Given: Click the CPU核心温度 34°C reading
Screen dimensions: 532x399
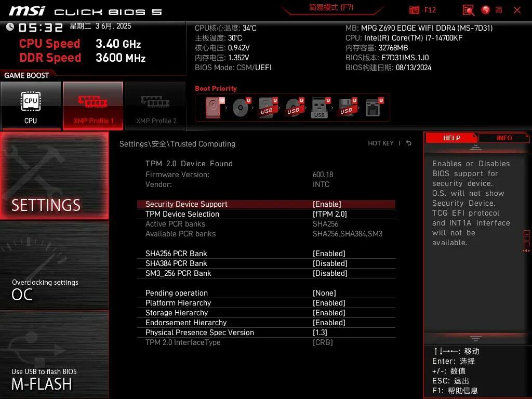Looking at the screenshot, I should [x=225, y=28].
